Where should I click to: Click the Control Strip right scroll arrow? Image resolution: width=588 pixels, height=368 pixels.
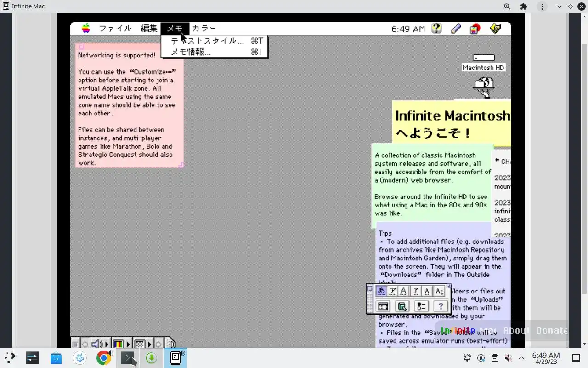coord(158,344)
